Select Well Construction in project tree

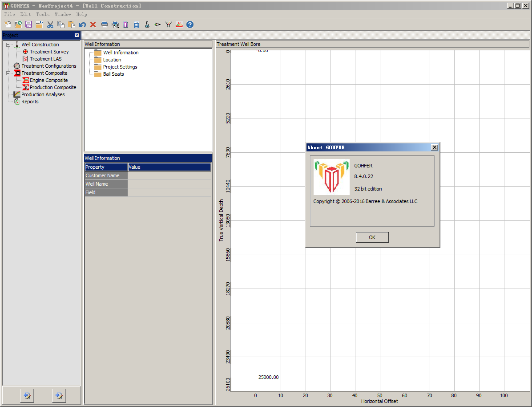click(x=40, y=45)
